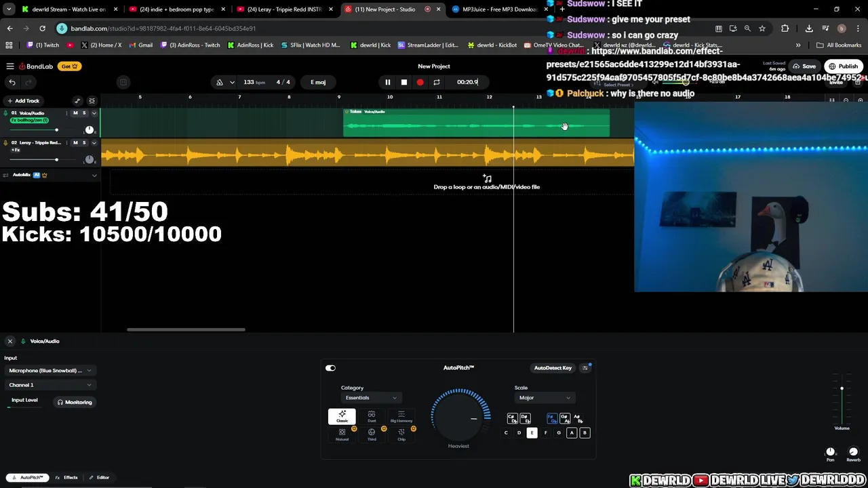
Task: Reload the page in Chrome
Action: click(42, 28)
